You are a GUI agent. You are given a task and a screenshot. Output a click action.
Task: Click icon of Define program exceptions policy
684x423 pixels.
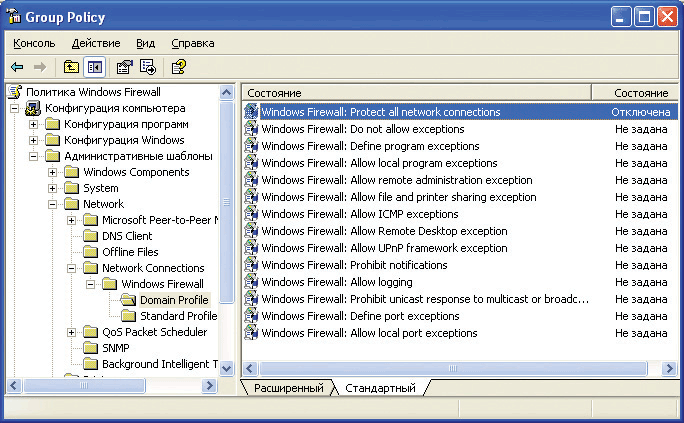[x=251, y=146]
